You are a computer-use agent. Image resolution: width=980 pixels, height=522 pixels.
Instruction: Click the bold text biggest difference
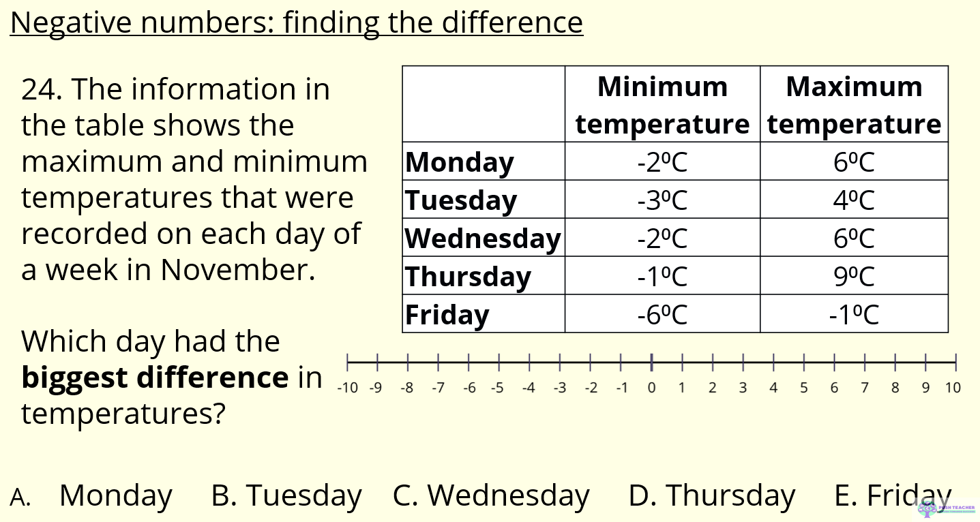tap(155, 378)
